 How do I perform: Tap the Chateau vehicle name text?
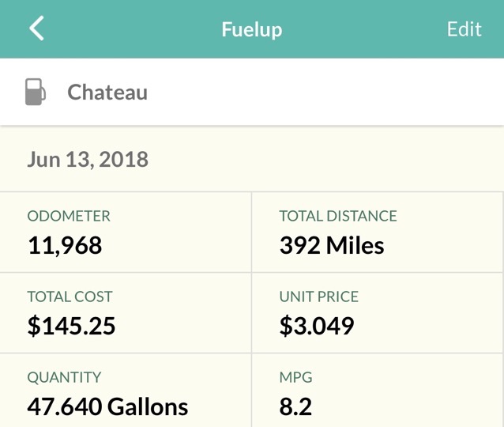(107, 93)
